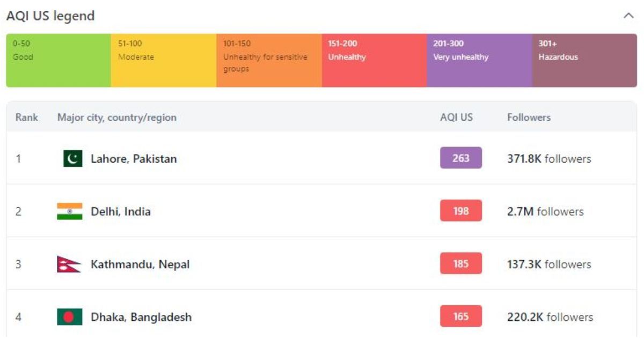The width and height of the screenshot is (644, 338).
Task: Click the Nepal flag icon
Action: tap(69, 264)
